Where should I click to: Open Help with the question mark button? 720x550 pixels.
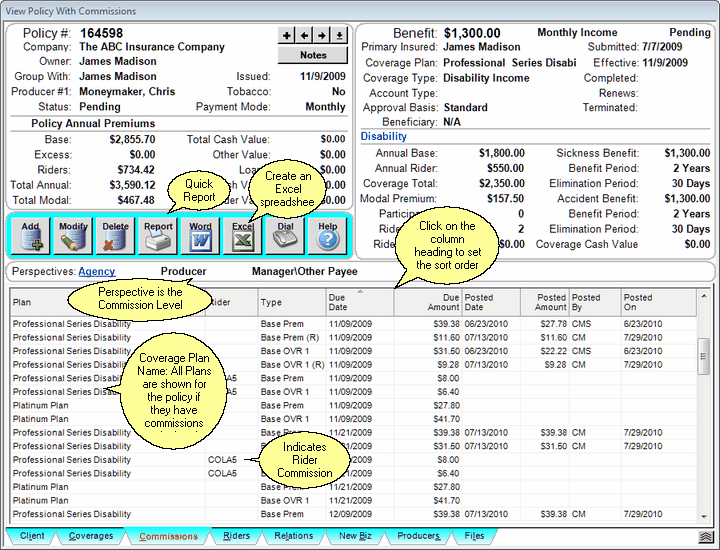click(327, 236)
